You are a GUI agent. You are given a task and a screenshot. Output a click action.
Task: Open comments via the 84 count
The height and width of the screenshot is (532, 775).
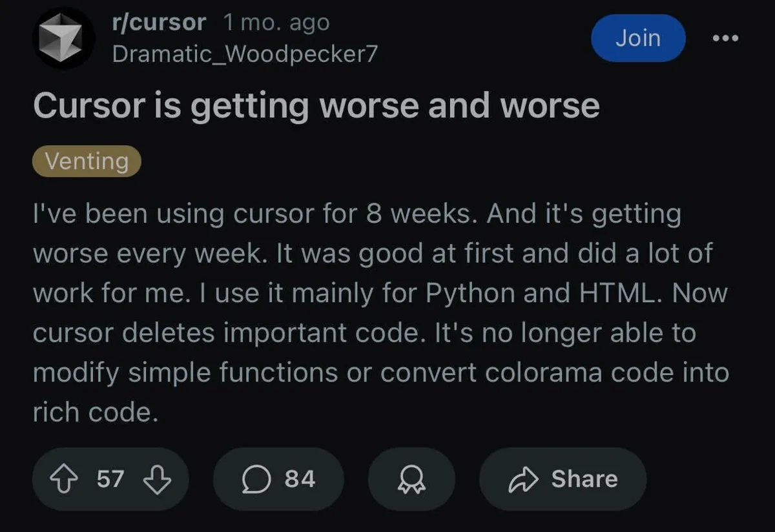coord(300,479)
